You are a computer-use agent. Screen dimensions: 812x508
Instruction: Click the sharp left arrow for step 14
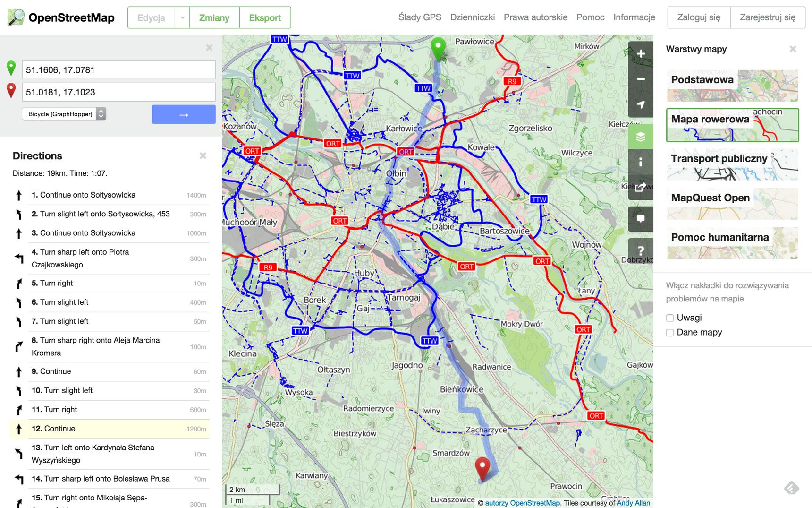click(x=19, y=479)
